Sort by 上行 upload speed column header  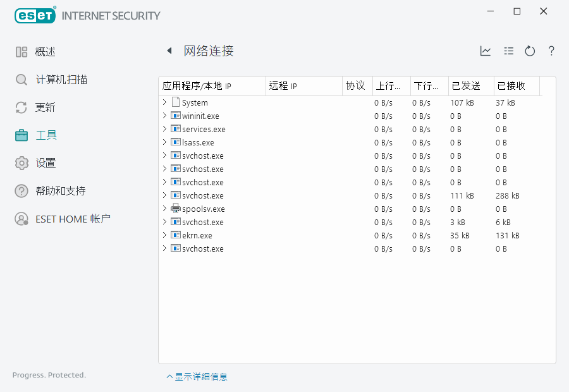[391, 86]
